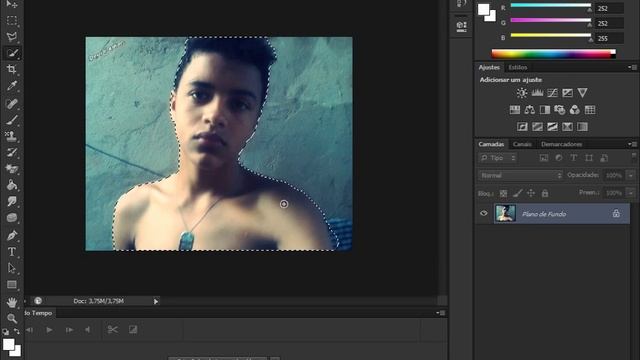
Task: Add a Photo Filter adjustment
Action: click(560, 110)
